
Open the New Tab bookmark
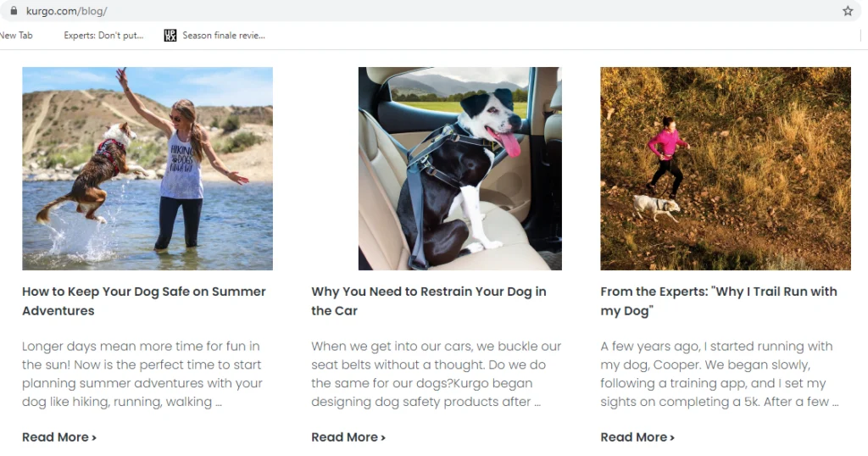tap(16, 36)
